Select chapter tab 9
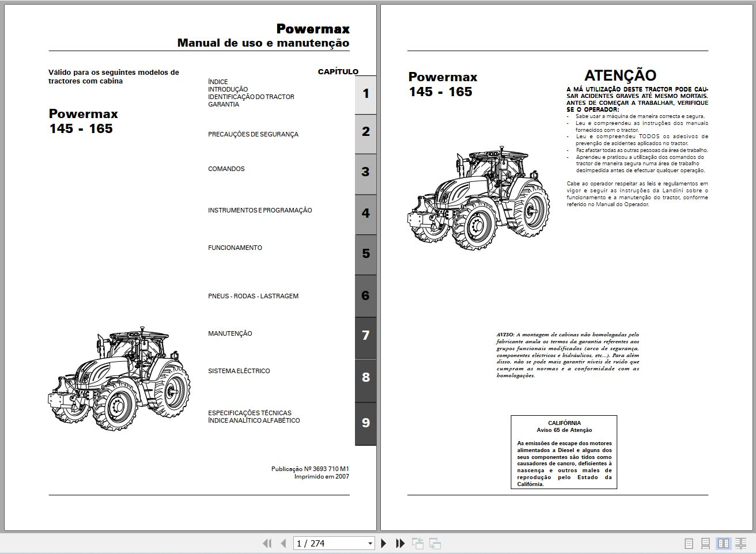 [x=365, y=423]
